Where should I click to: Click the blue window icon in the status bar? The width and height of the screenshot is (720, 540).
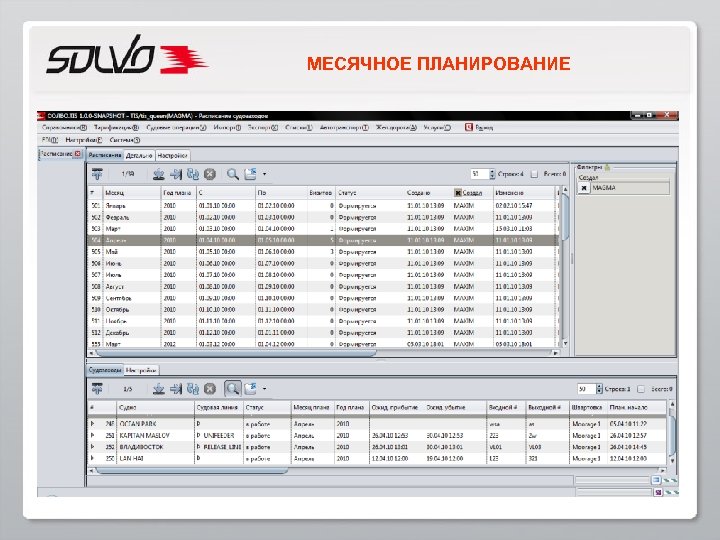click(x=656, y=480)
